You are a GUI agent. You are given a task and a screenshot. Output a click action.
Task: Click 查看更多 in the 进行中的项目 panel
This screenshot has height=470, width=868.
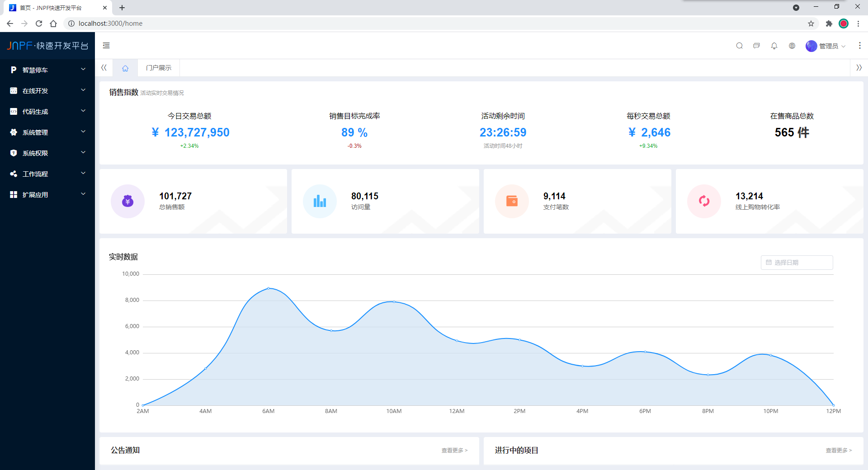(x=839, y=450)
